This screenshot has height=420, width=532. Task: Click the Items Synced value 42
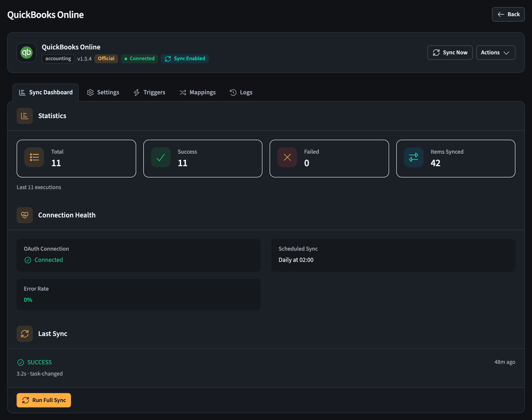pyautogui.click(x=436, y=163)
